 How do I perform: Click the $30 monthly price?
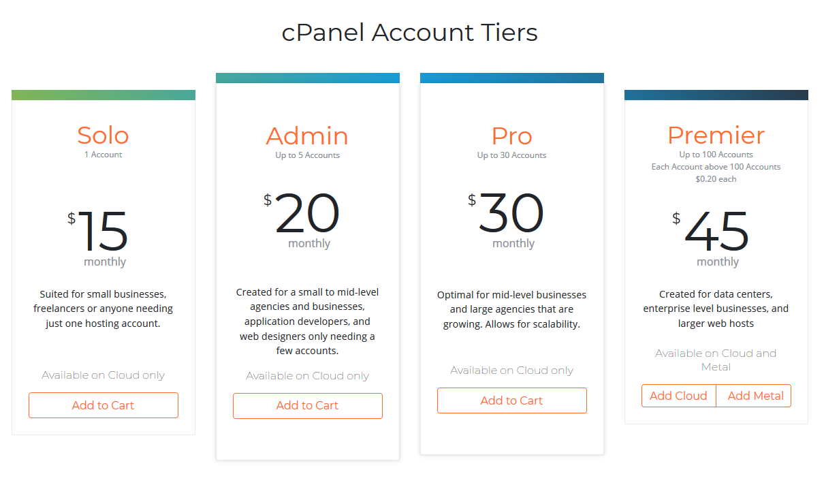pyautogui.click(x=511, y=214)
